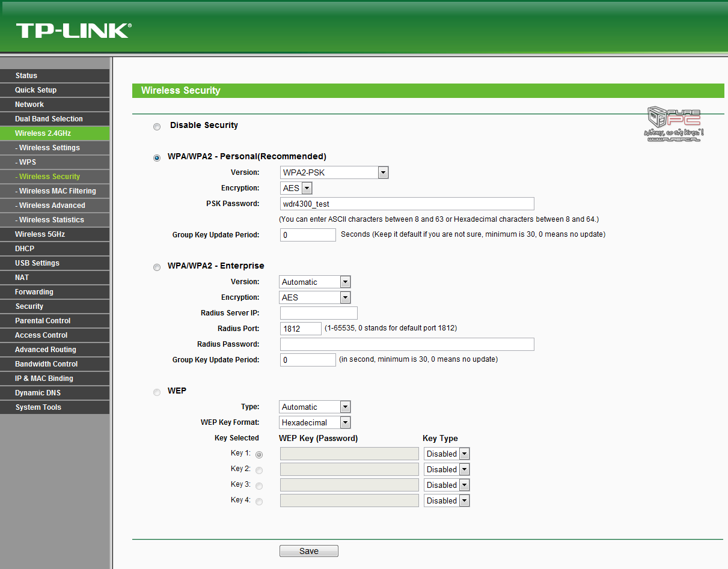Image resolution: width=728 pixels, height=569 pixels.
Task: Open the Status menu item
Action: [55, 76]
